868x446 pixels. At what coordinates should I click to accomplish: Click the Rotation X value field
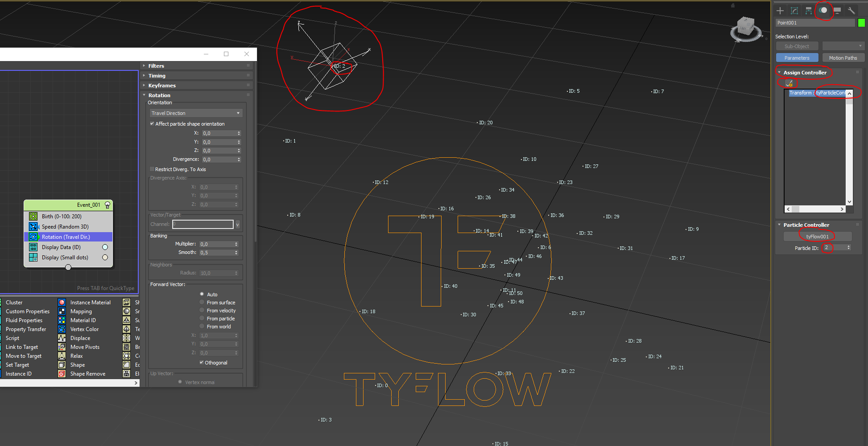[x=219, y=133]
